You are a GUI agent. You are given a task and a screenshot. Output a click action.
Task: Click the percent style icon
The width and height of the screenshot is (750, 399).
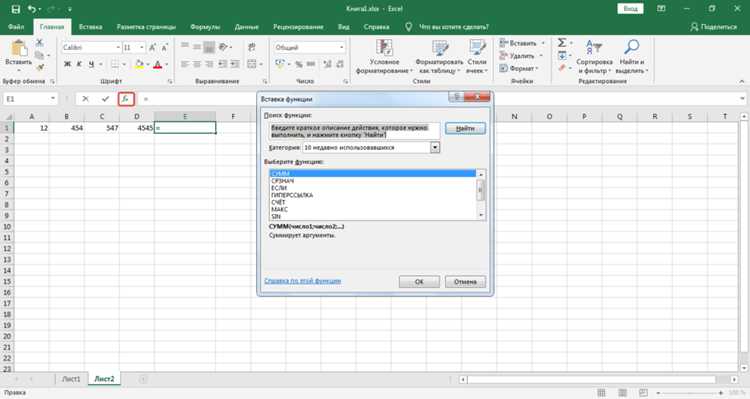pos(299,64)
